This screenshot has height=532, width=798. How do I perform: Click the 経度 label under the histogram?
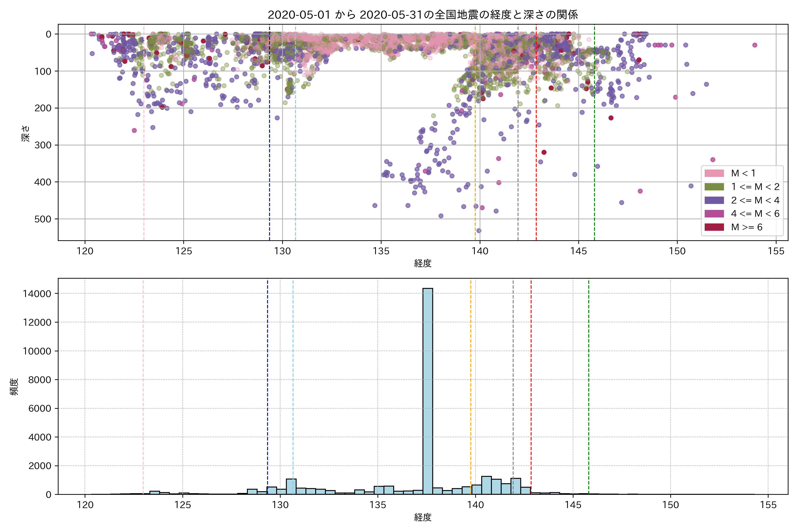point(422,517)
